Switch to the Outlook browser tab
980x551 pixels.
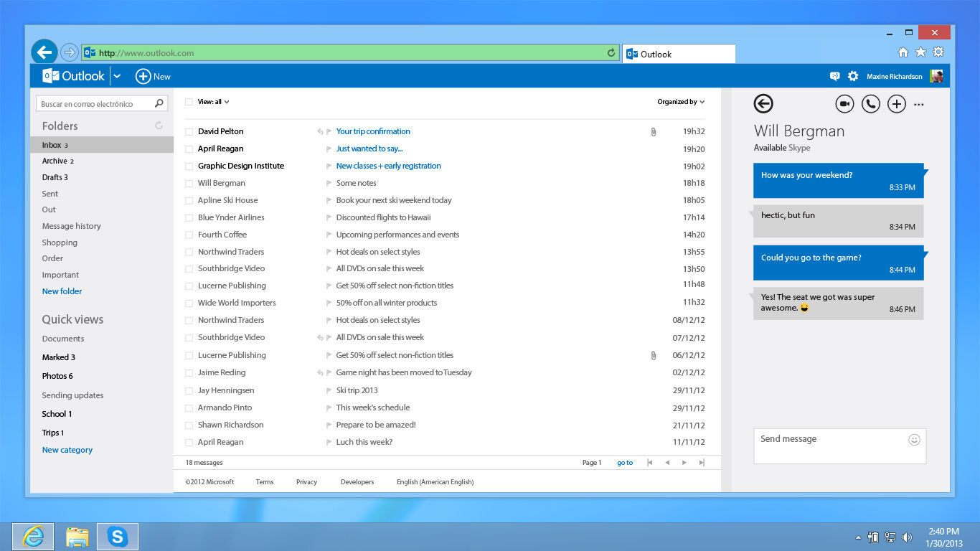pyautogui.click(x=678, y=53)
